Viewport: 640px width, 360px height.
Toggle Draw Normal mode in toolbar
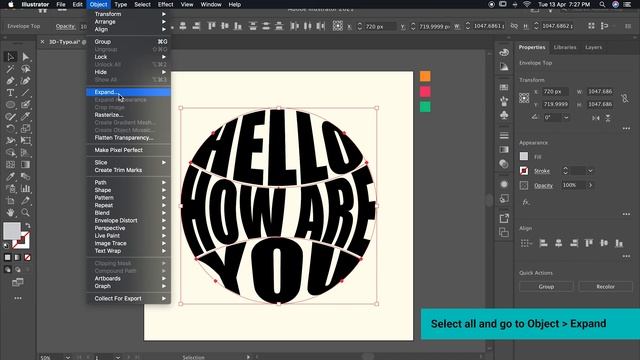[7, 269]
